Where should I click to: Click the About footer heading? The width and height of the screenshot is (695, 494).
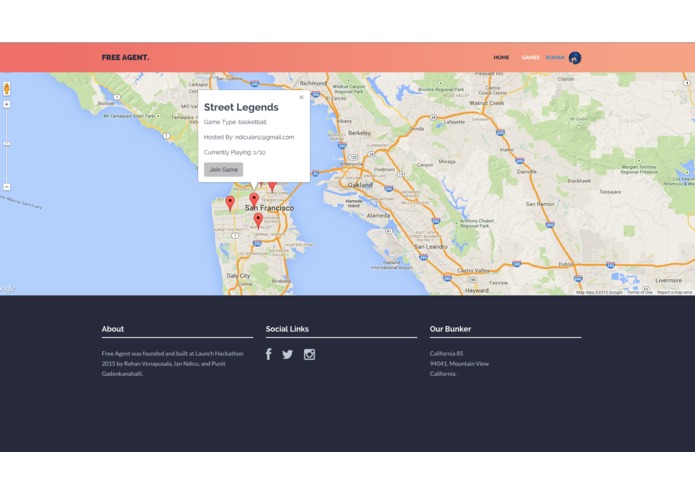coord(113,329)
